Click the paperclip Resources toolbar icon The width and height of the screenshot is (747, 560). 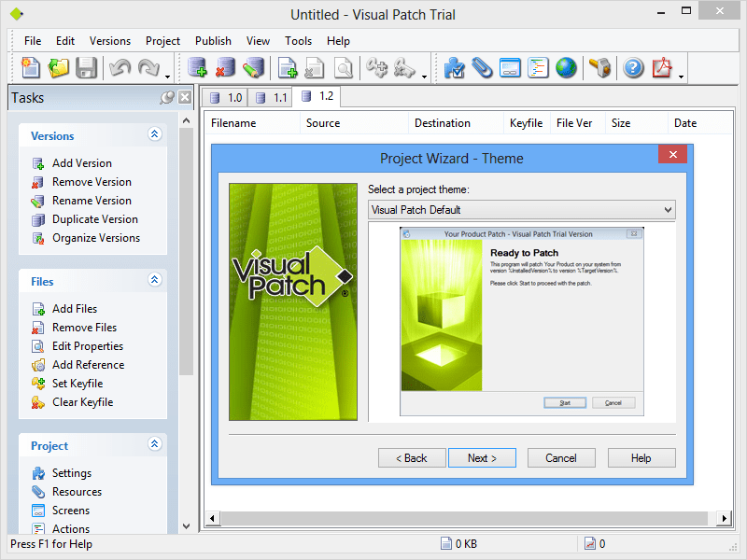(482, 67)
